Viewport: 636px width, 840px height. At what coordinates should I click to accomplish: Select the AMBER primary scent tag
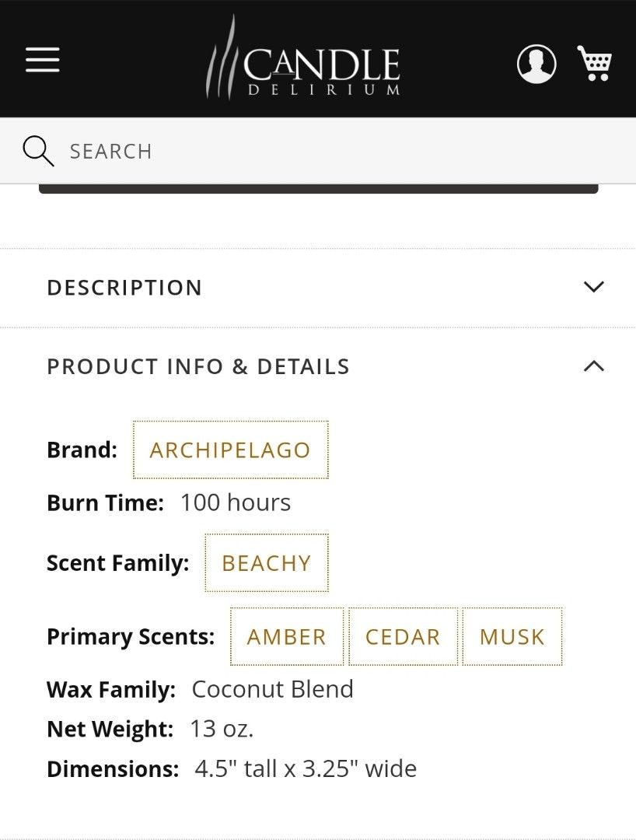[285, 636]
